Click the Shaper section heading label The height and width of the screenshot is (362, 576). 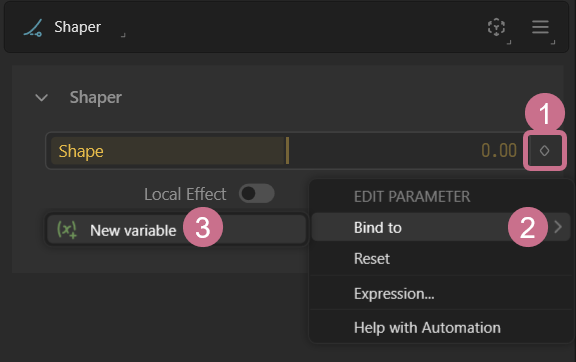(x=96, y=97)
